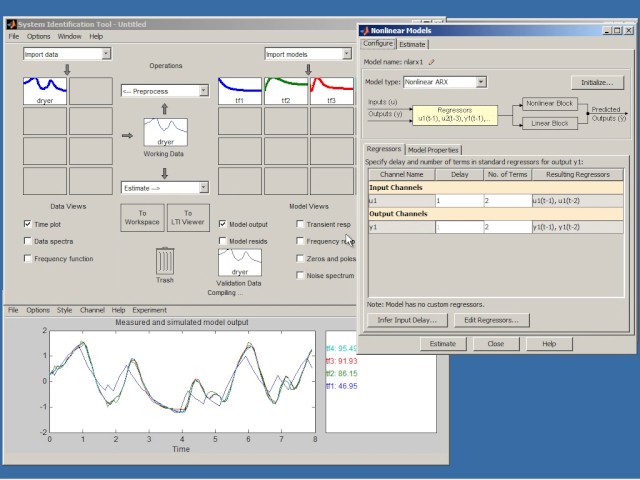
Task: Click the Infer Input Delay... button
Action: pyautogui.click(x=407, y=320)
